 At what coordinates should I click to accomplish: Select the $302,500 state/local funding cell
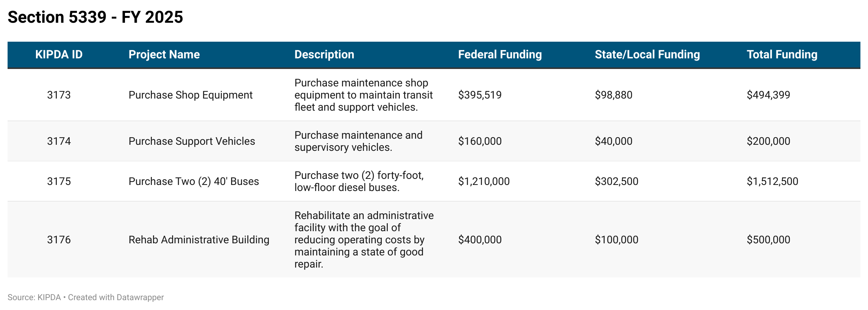click(x=617, y=181)
